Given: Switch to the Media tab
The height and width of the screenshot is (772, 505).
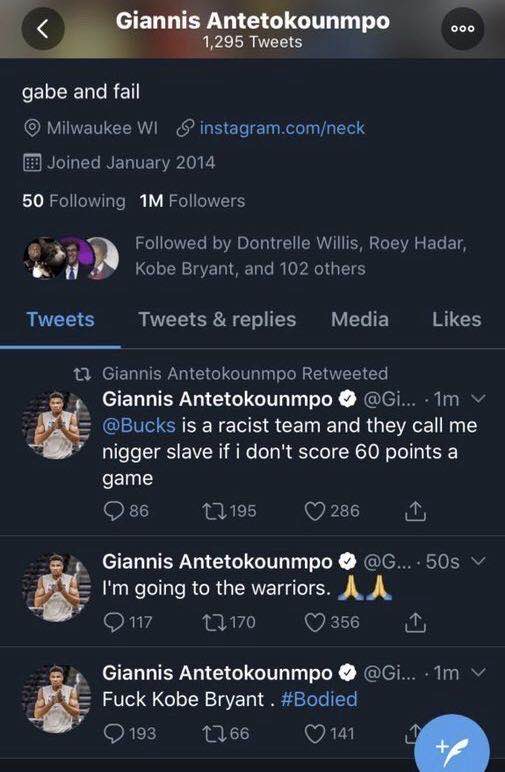Looking at the screenshot, I should [x=360, y=319].
